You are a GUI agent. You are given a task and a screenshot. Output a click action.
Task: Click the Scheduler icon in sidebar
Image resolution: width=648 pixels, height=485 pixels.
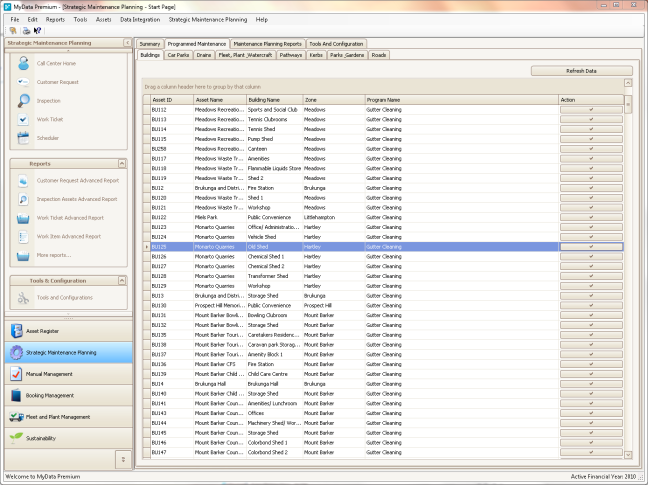point(24,138)
